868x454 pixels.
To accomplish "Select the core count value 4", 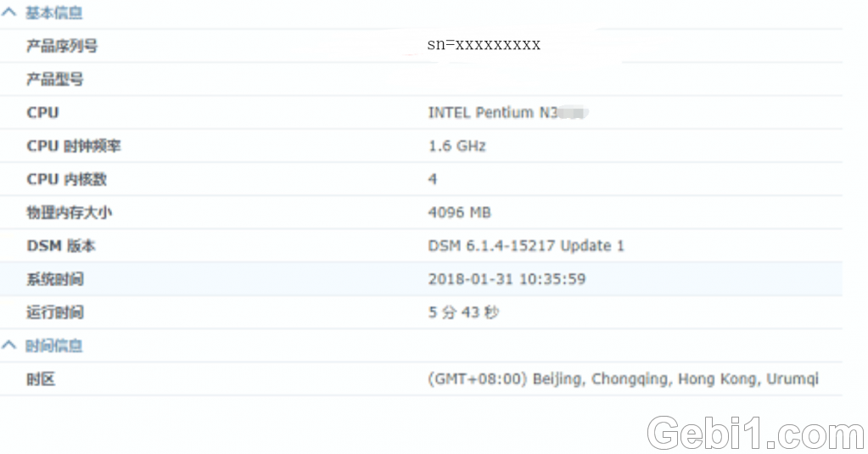I will click(433, 179).
